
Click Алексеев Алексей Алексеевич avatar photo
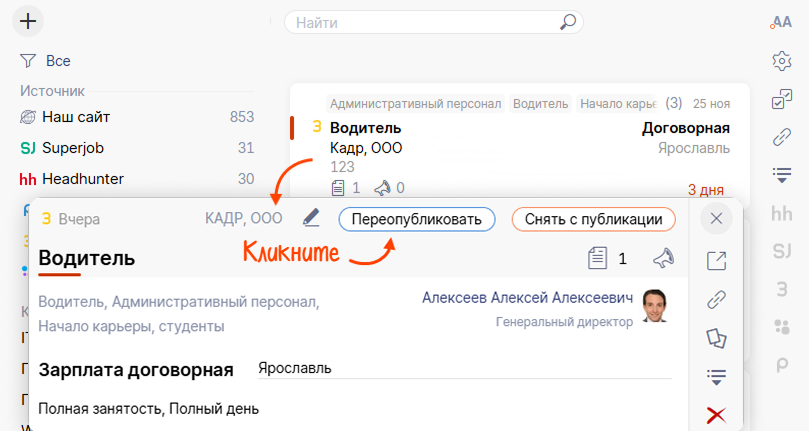(x=655, y=305)
